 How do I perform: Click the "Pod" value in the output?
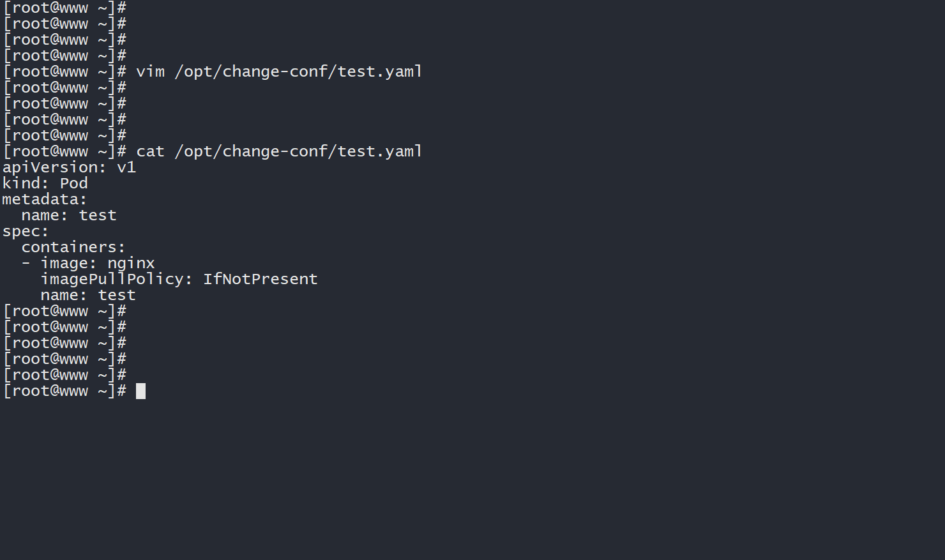[73, 183]
